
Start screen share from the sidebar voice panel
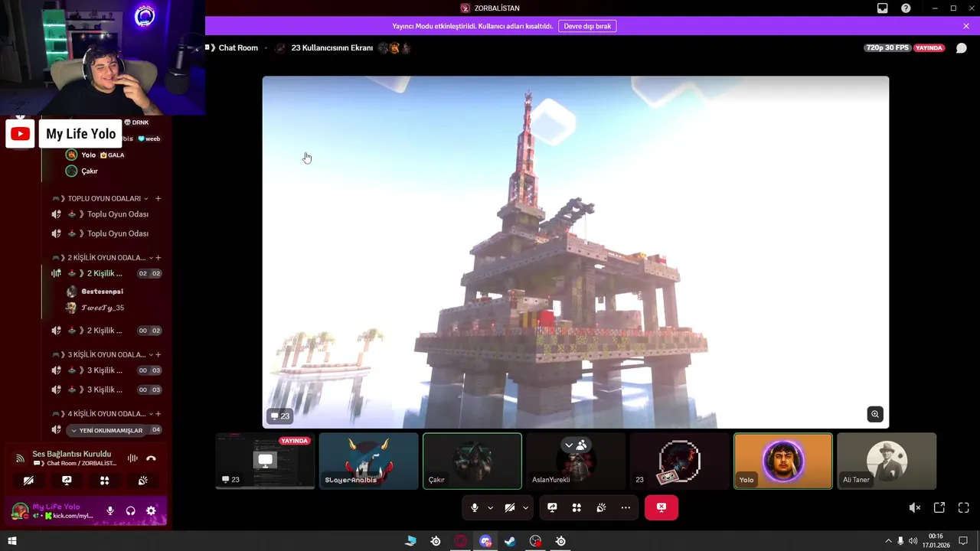coord(67,481)
